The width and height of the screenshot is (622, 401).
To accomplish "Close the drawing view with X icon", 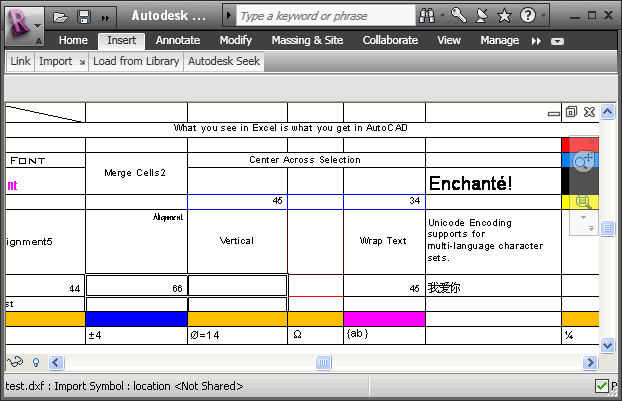I will [589, 112].
